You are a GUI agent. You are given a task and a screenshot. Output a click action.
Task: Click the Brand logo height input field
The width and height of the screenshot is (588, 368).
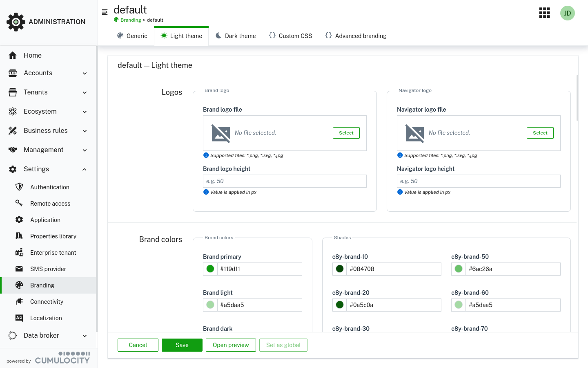pyautogui.click(x=285, y=181)
